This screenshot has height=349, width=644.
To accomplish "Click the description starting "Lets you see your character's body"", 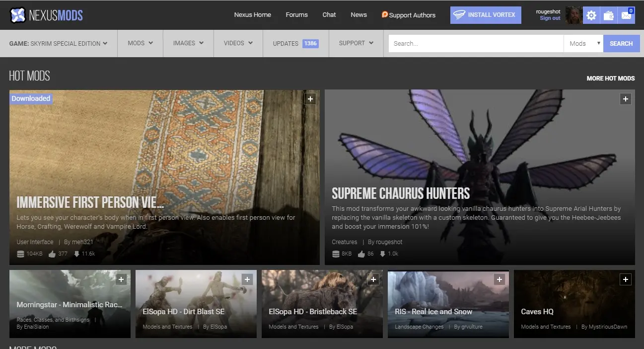I will [x=156, y=222].
